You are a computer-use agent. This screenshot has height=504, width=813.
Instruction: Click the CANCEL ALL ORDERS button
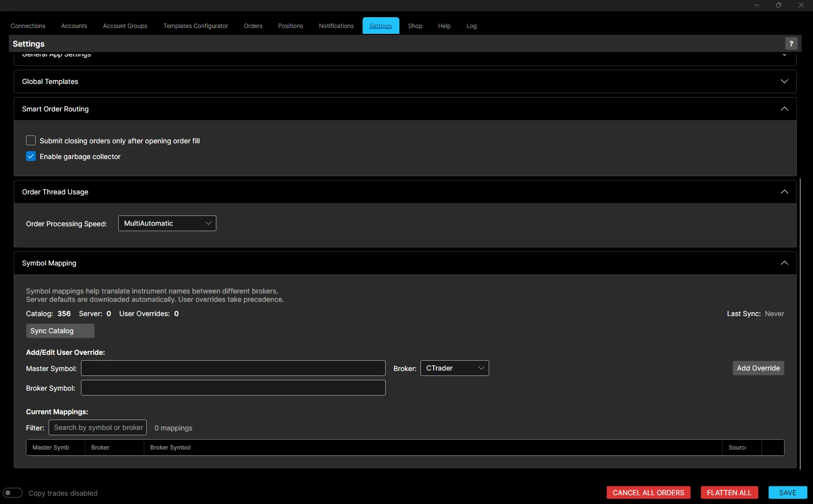point(649,493)
